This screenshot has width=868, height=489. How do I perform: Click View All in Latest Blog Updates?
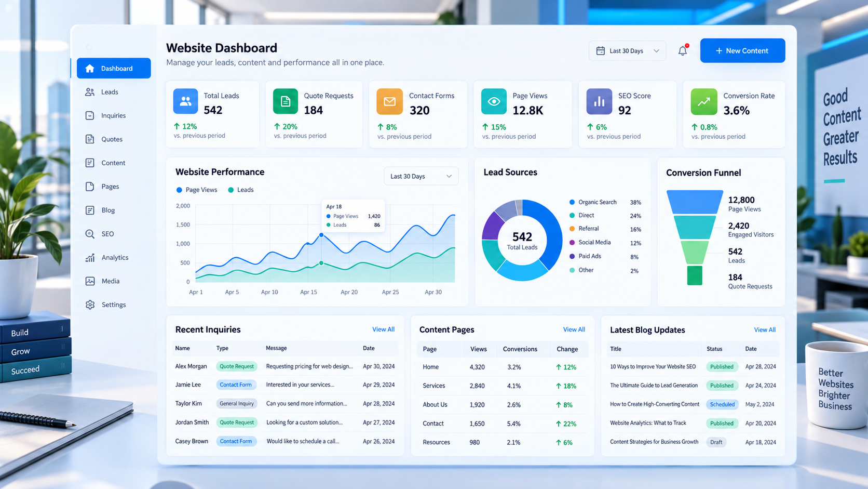click(x=765, y=330)
